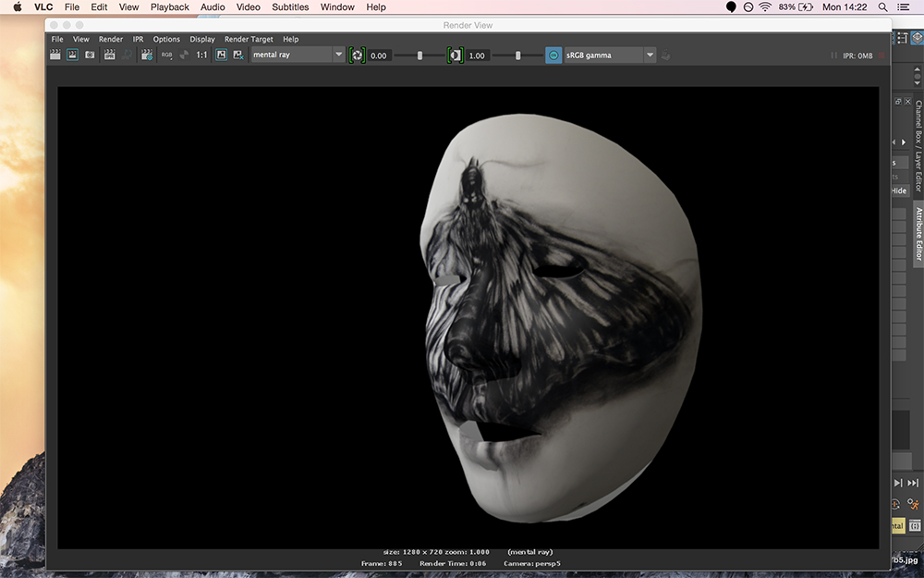Open the Render Settings icon
The width and height of the screenshot is (924, 578).
(146, 55)
